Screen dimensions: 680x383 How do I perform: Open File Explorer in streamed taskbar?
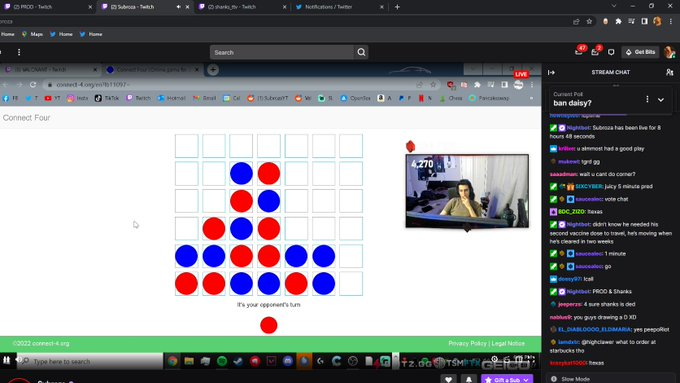tap(189, 361)
